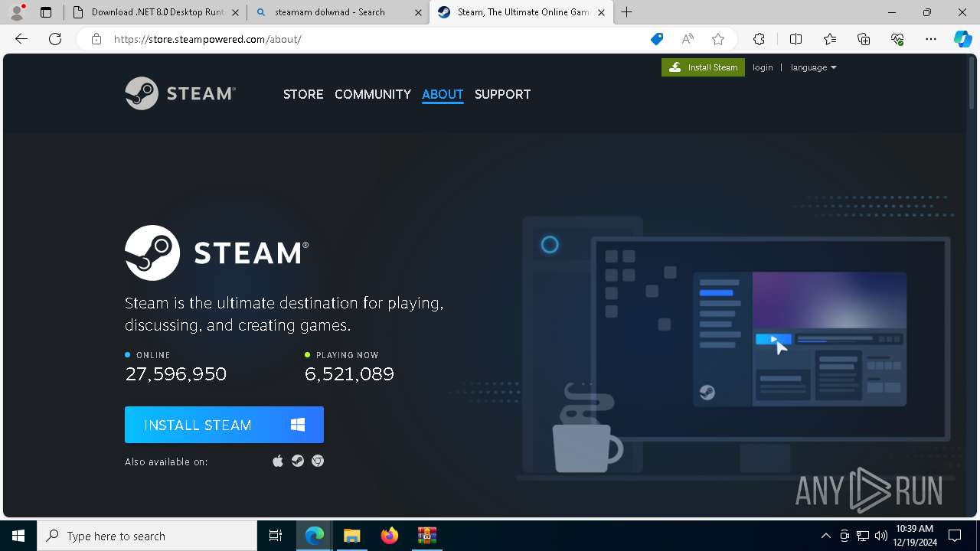Viewport: 980px width, 551px height.
Task: Open the STORE menu item
Action: click(303, 94)
